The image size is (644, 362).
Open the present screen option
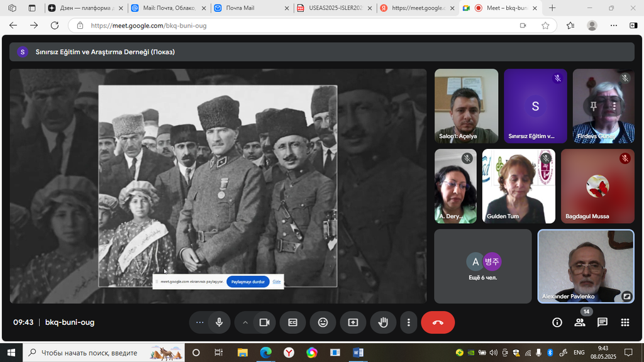pyautogui.click(x=353, y=322)
